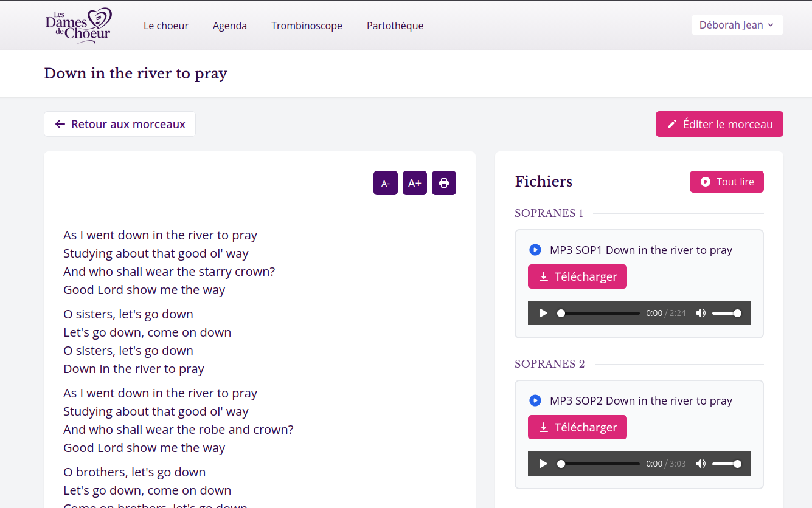Screen dimensions: 812x508
Task: Click Éditer le morceau button
Action: point(719,124)
